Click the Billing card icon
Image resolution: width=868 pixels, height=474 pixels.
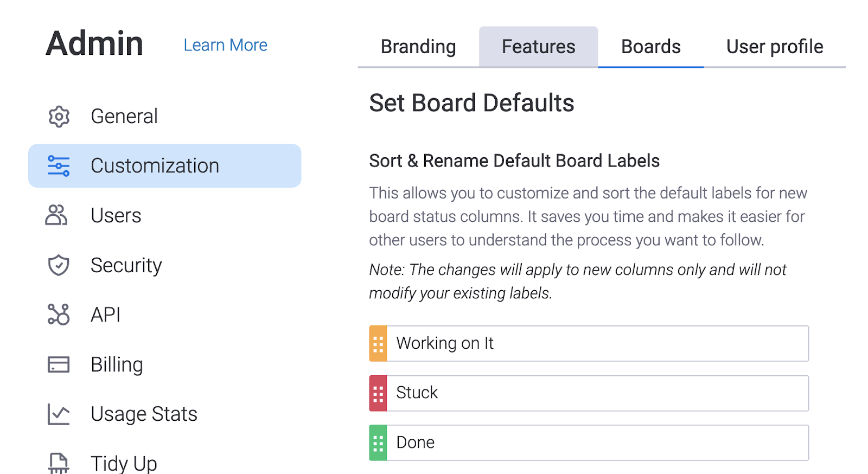[59, 364]
